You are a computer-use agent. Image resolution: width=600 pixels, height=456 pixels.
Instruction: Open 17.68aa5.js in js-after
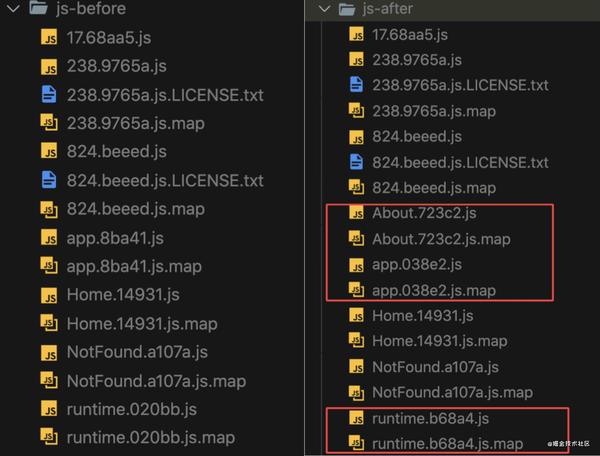coord(410,35)
